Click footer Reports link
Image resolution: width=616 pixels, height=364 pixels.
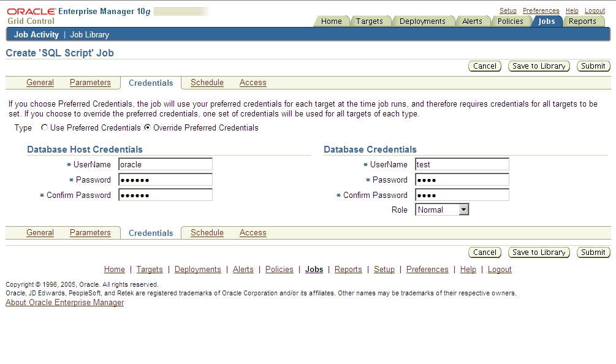tap(348, 270)
